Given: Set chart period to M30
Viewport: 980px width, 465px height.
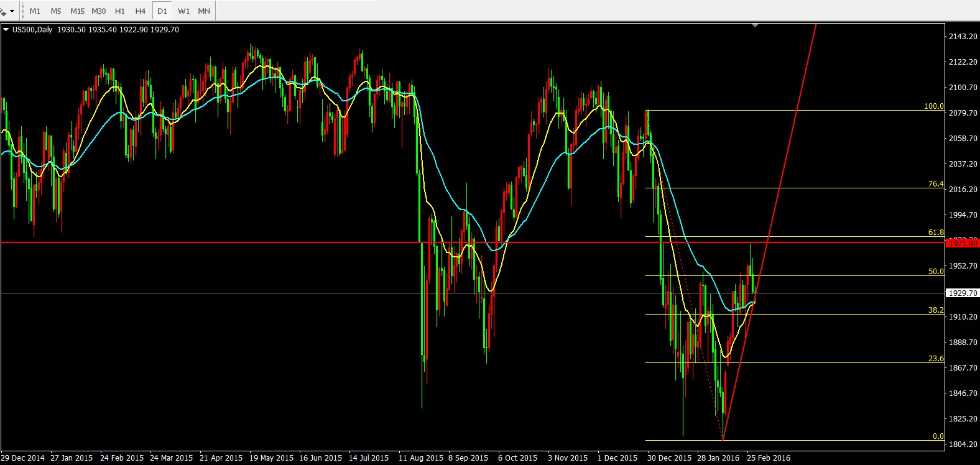Looking at the screenshot, I should tap(98, 11).
